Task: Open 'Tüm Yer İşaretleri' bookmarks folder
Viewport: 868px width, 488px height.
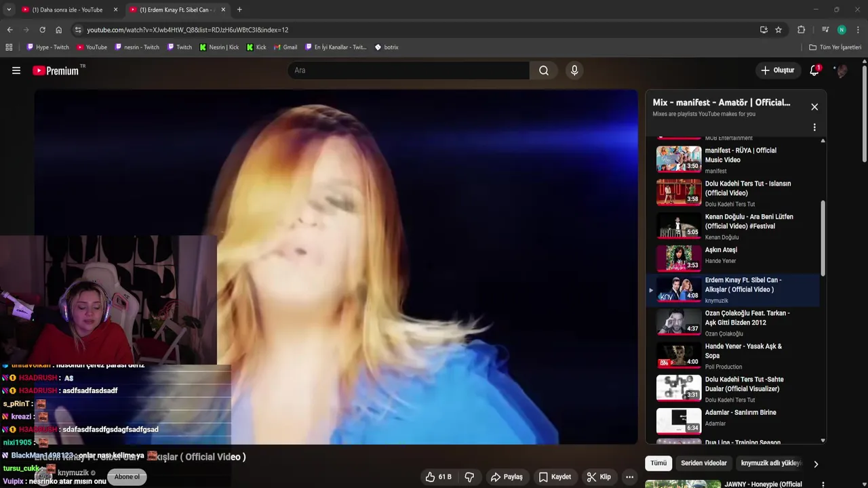Action: [x=835, y=47]
